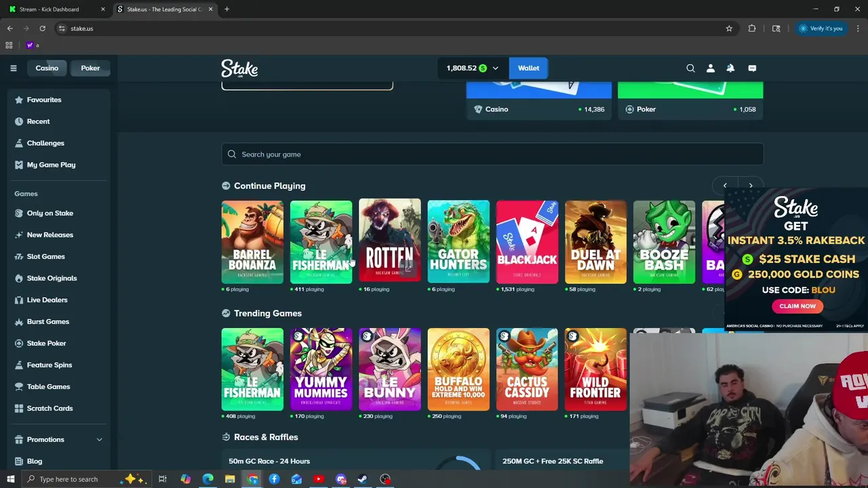The width and height of the screenshot is (868, 488).
Task: Open YouTube from the taskbar
Action: 319,479
